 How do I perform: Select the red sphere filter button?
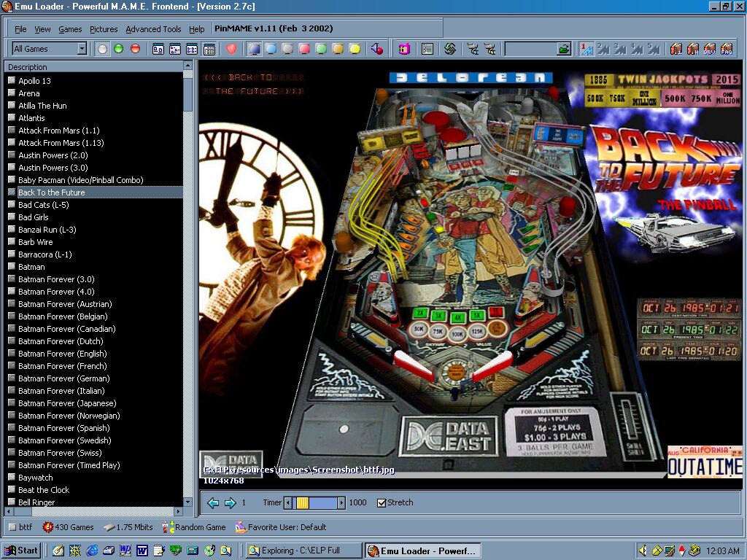click(135, 49)
